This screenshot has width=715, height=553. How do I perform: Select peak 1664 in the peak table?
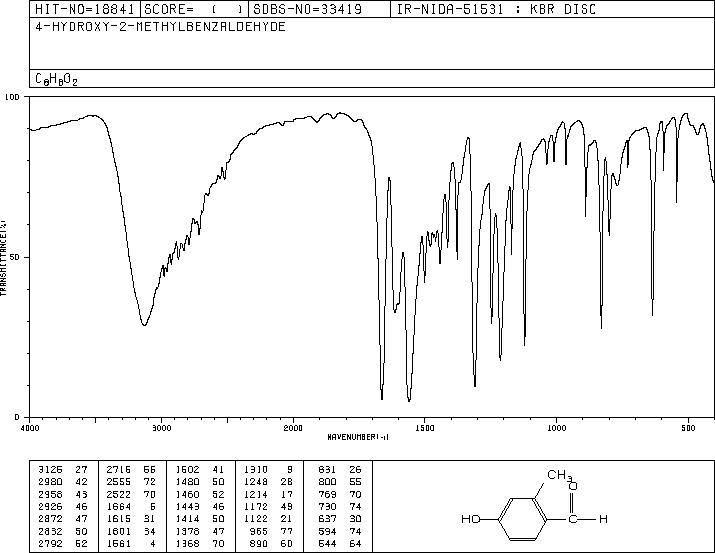point(119,506)
